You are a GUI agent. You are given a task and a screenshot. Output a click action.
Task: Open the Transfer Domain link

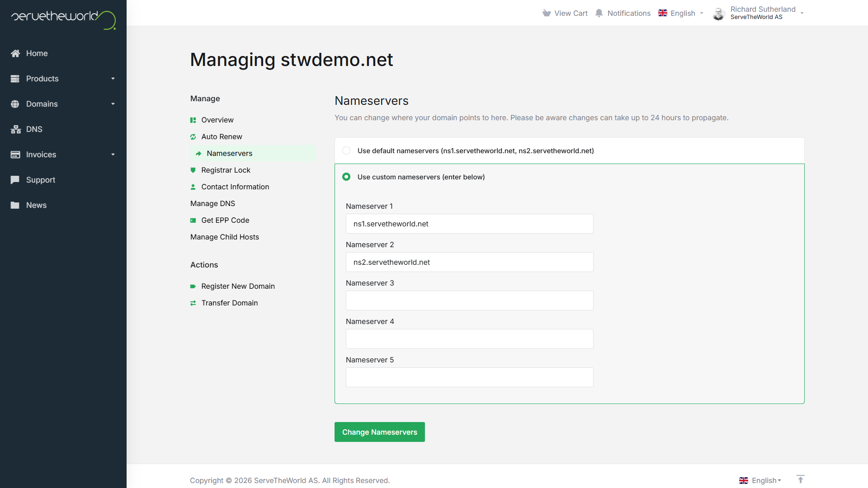pyautogui.click(x=230, y=303)
